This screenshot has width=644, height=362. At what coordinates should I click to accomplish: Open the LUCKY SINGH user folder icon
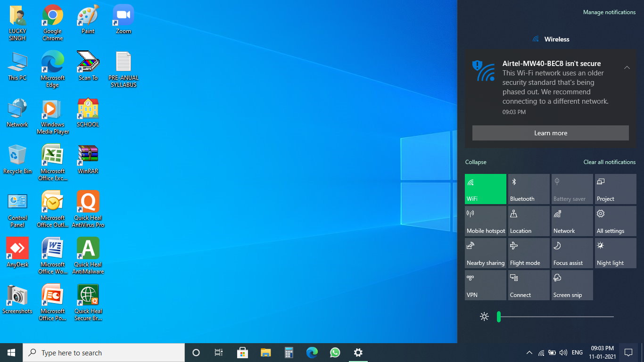click(x=17, y=23)
